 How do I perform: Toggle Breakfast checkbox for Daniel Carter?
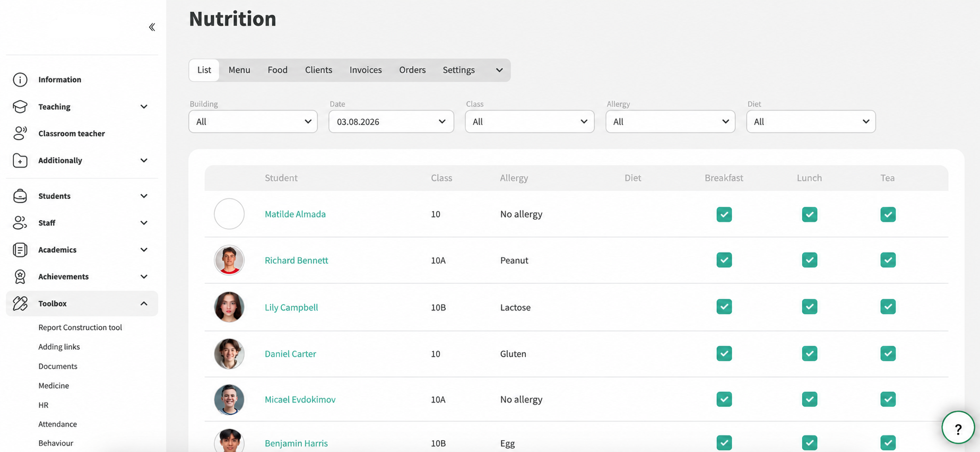724,353
